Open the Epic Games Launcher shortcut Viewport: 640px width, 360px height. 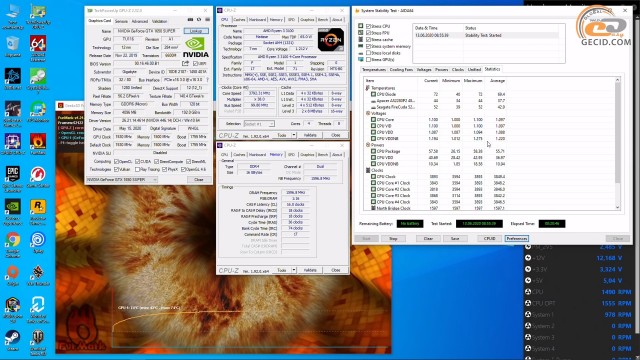[x=13, y=178]
